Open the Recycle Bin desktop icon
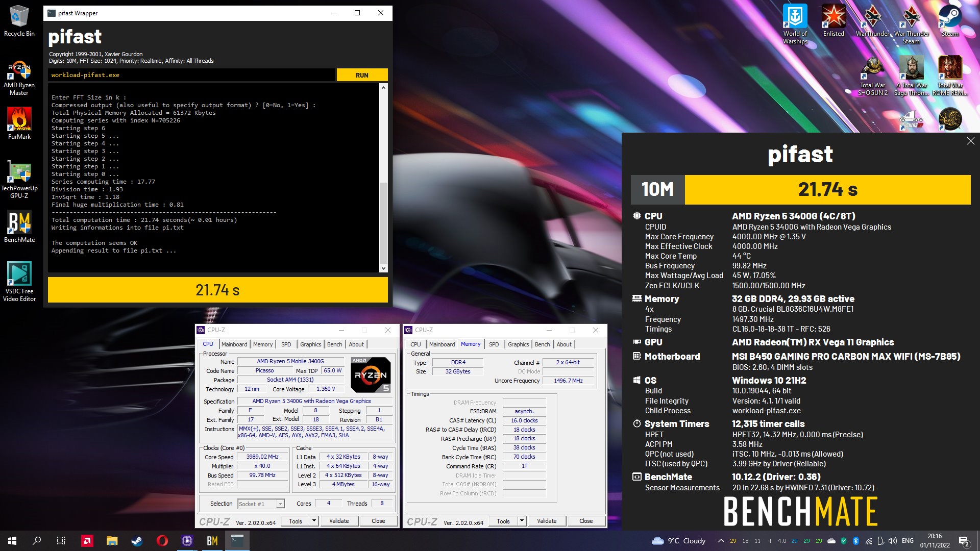Viewport: 980px width, 551px height. pos(19,20)
